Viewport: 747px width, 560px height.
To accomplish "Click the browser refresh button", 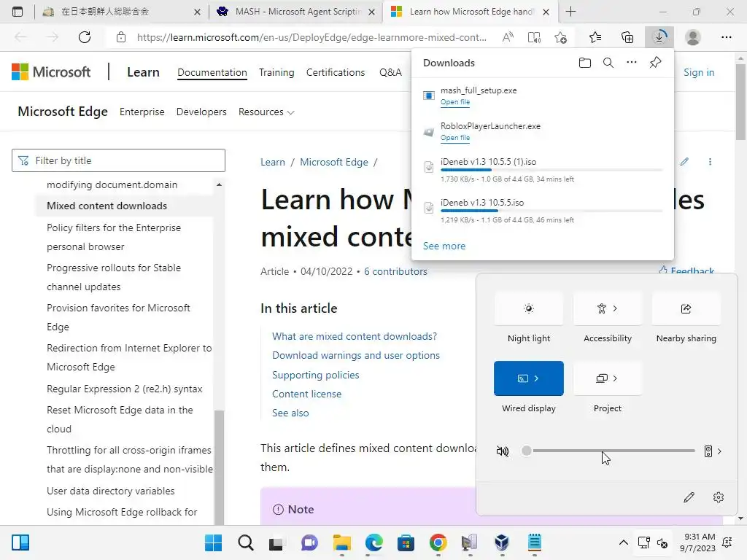I will tap(85, 37).
